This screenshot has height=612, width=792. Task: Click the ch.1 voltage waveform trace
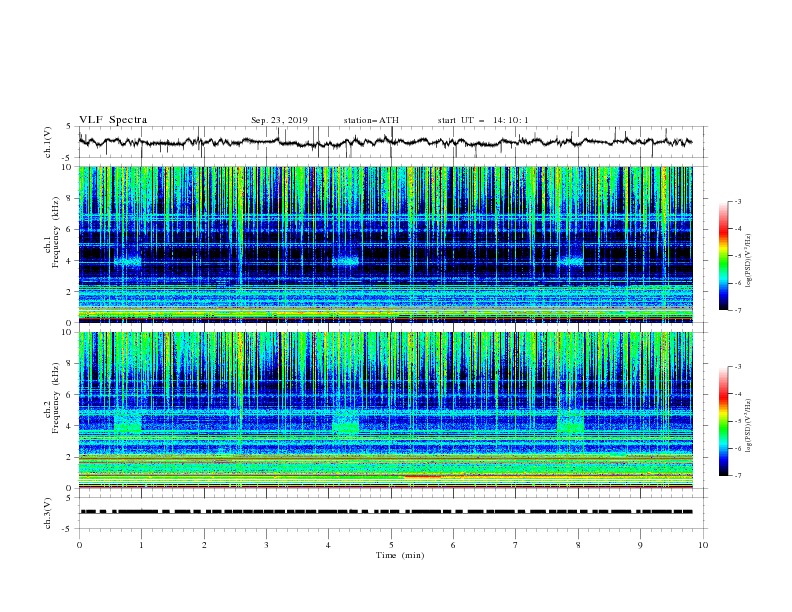click(x=385, y=142)
